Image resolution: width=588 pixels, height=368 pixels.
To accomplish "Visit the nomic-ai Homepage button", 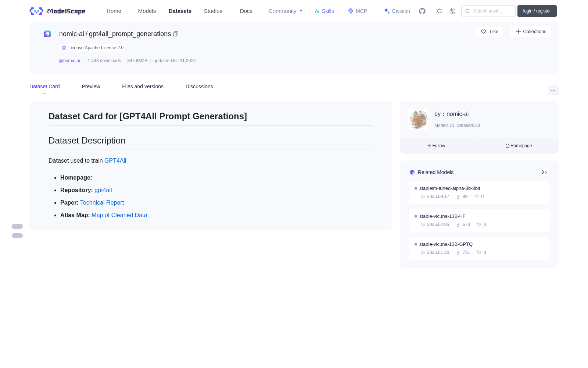I will point(519,146).
